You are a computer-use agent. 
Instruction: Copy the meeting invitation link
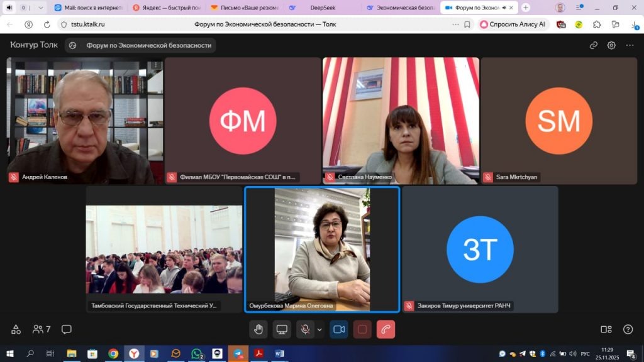point(594,45)
